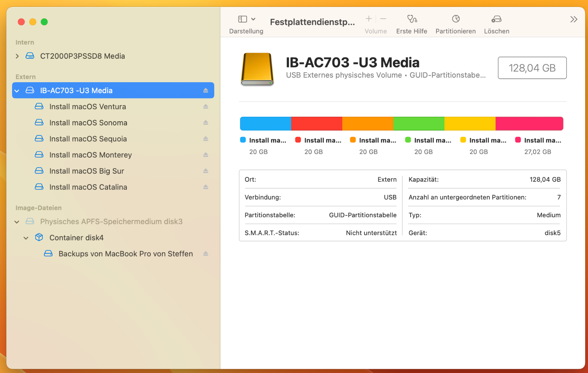Click the Kapazität value 128,04 GB
Image resolution: width=588 pixels, height=373 pixels.
point(545,180)
